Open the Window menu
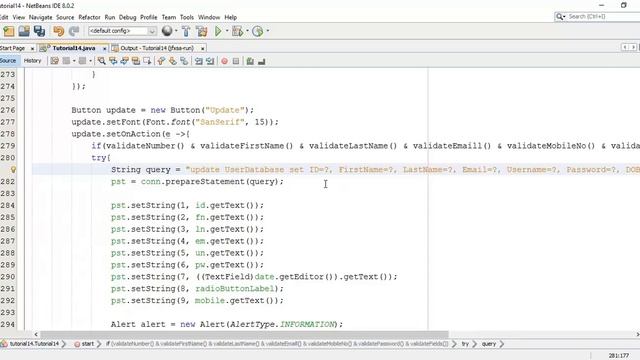The image size is (640, 360). [209, 17]
